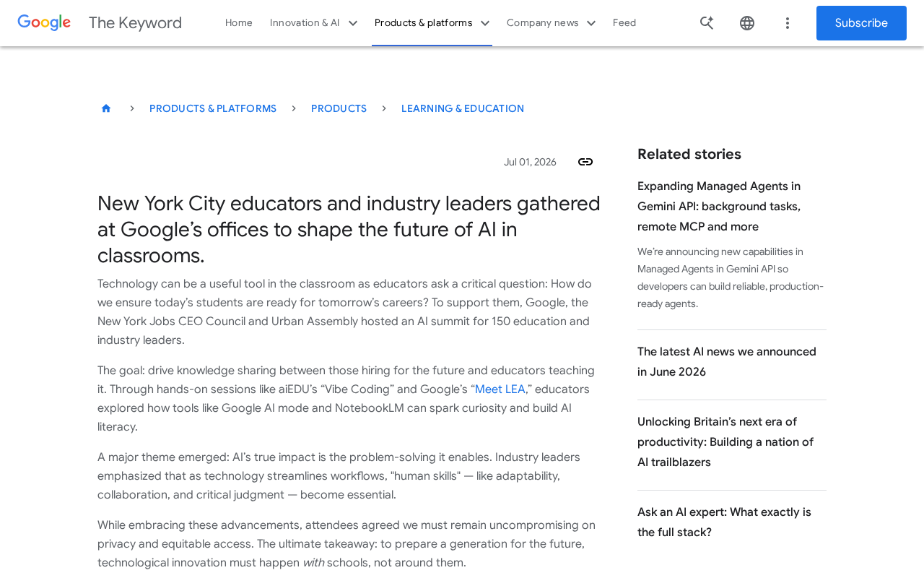Open the LEARNING & EDUCATION breadcrumb
The height and width of the screenshot is (578, 924).
click(x=463, y=108)
